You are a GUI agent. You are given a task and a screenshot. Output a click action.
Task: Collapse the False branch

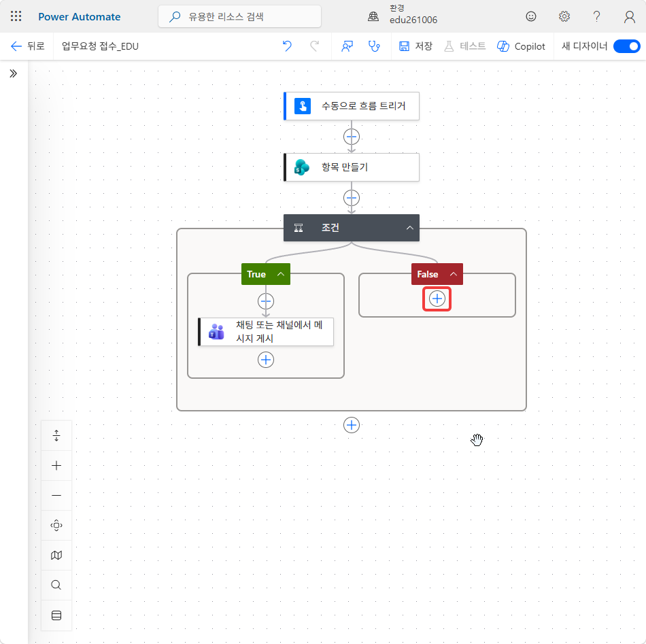click(453, 274)
